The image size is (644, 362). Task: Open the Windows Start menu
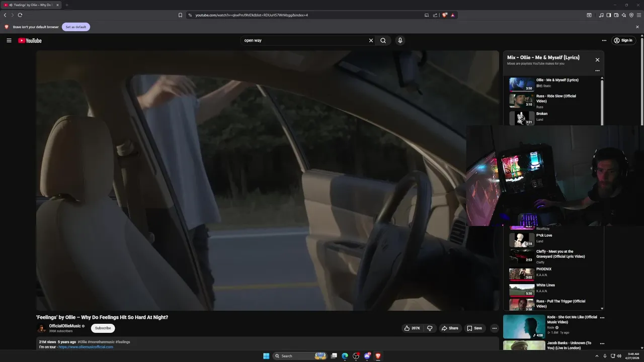coord(266,356)
